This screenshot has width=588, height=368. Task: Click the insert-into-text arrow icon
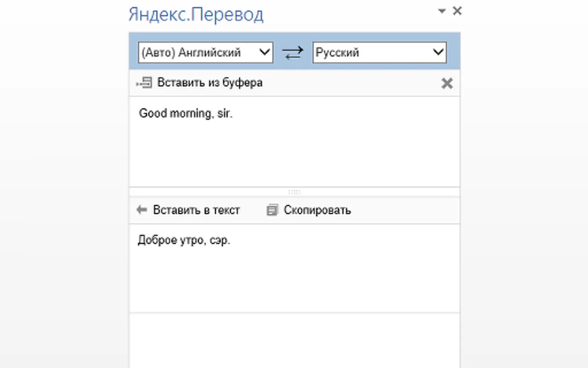tap(141, 210)
